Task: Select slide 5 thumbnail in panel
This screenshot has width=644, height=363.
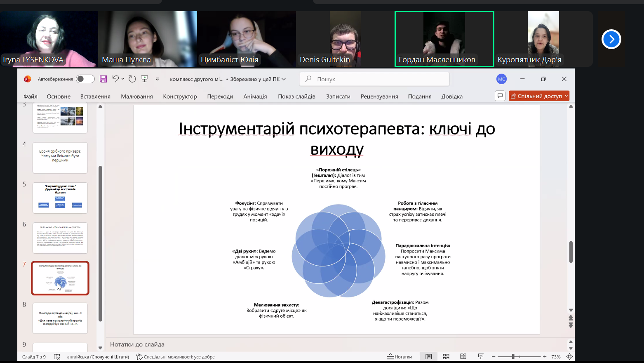Action: pos(60,198)
